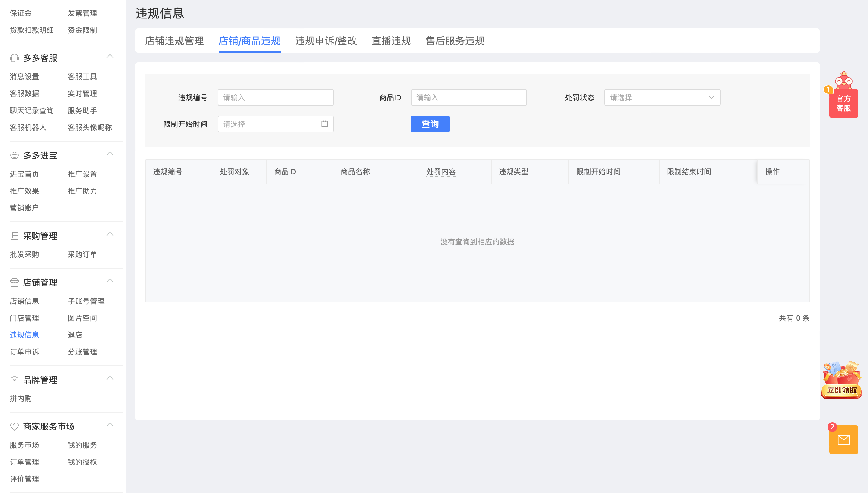The height and width of the screenshot is (493, 868).
Task: Collapse the 多多进宝 menu section
Action: tap(110, 154)
